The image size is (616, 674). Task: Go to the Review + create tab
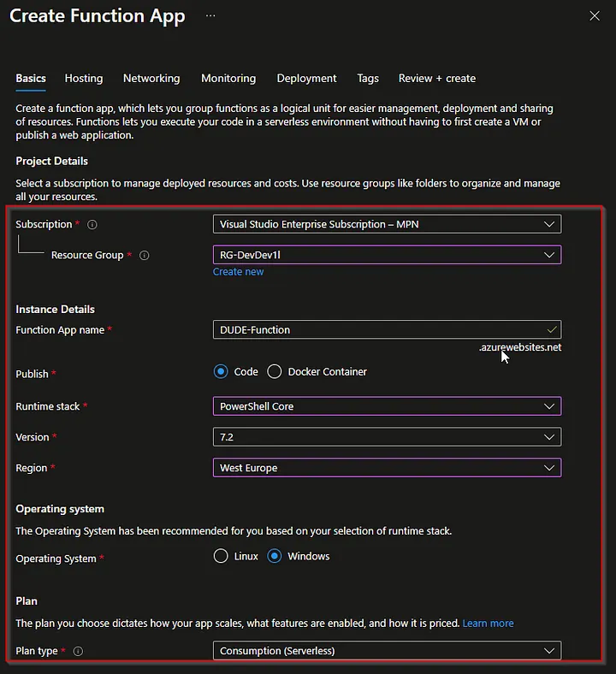click(436, 79)
